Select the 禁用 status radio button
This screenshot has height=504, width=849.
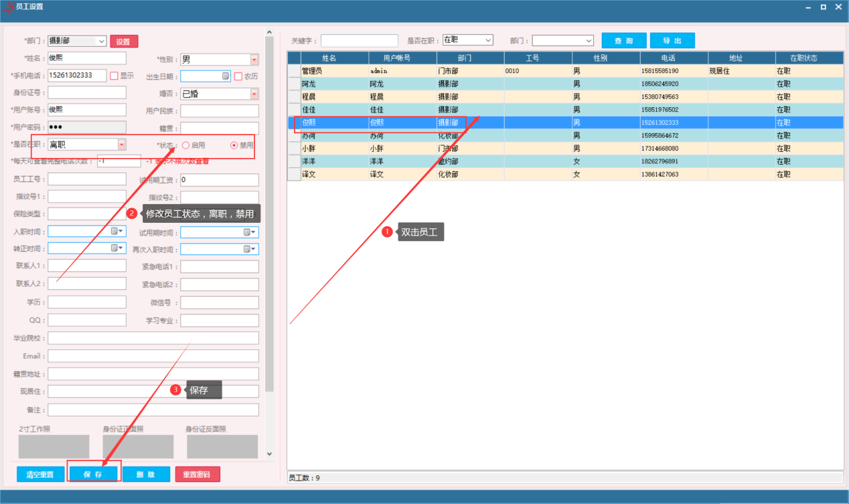click(234, 145)
